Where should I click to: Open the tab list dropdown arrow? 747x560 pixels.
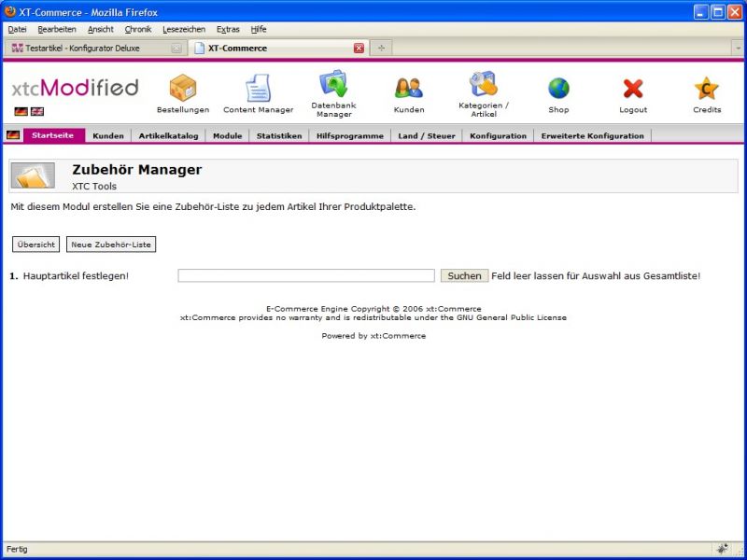739,49
